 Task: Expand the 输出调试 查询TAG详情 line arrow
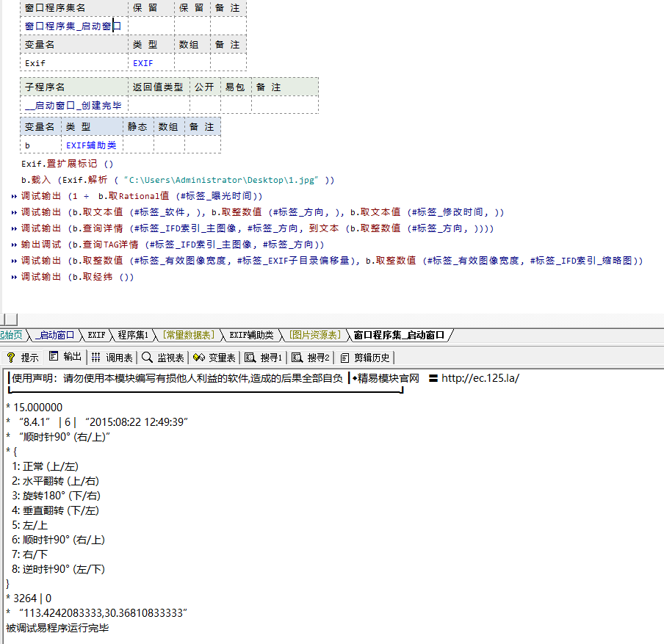[15, 245]
